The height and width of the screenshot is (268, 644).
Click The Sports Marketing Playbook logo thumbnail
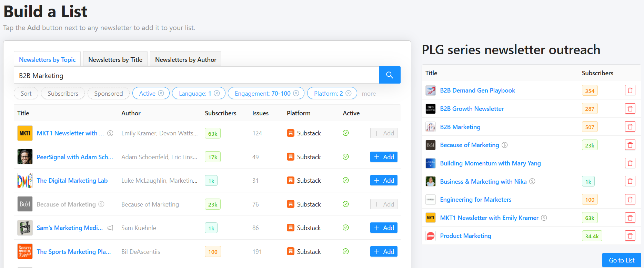[x=25, y=251]
